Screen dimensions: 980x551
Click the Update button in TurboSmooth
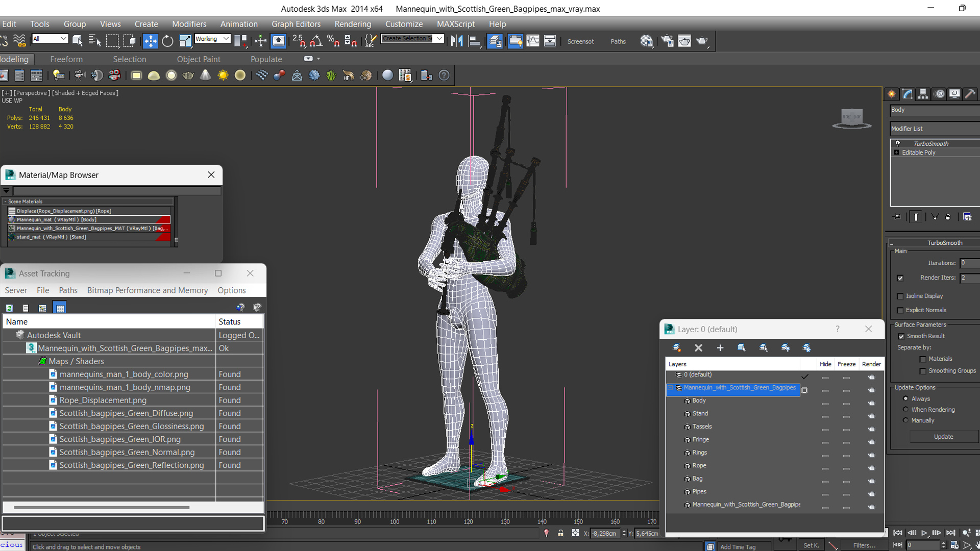pos(943,437)
